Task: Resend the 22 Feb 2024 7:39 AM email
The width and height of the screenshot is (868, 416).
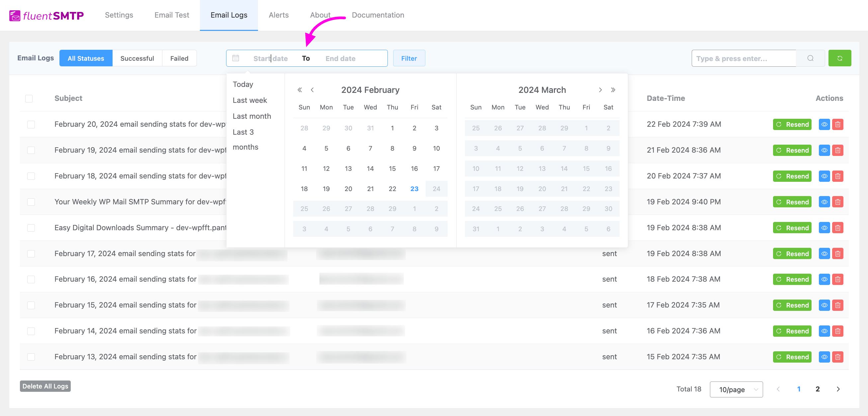Action: coord(792,124)
